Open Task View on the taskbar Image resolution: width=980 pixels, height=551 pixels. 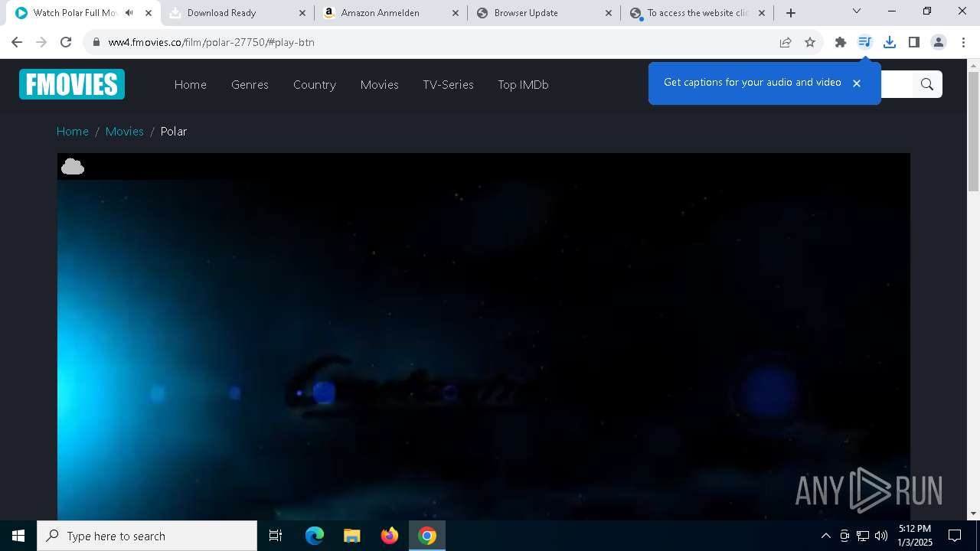pyautogui.click(x=276, y=536)
